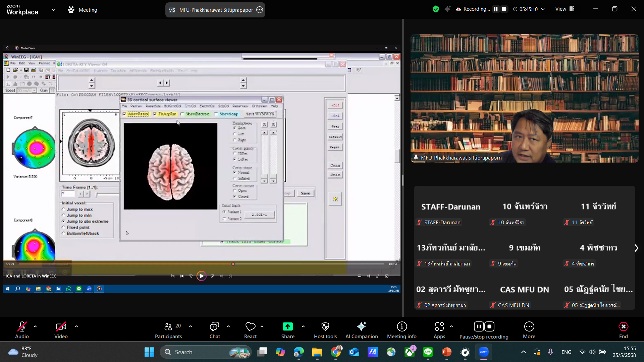644x362 pixels.
Task: Unmute microphone with the Audio icon
Action: point(22,326)
